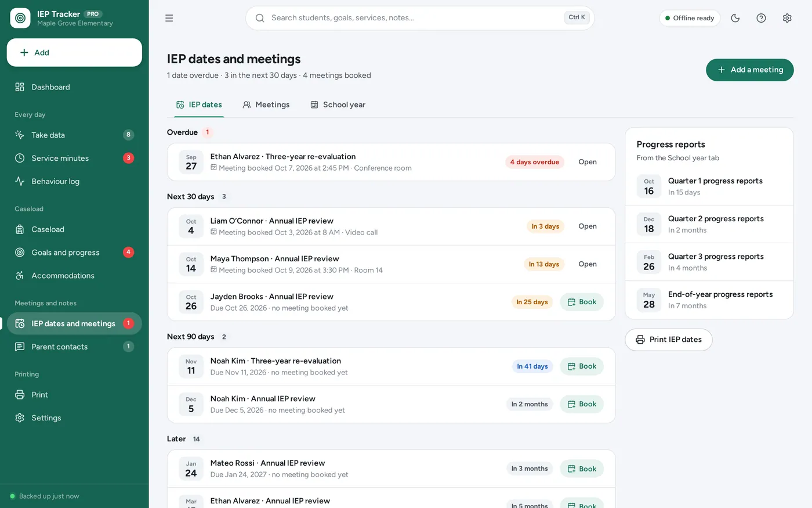This screenshot has width=812, height=508.
Task: Click the Ctrl K shortcut hint
Action: [577, 17]
